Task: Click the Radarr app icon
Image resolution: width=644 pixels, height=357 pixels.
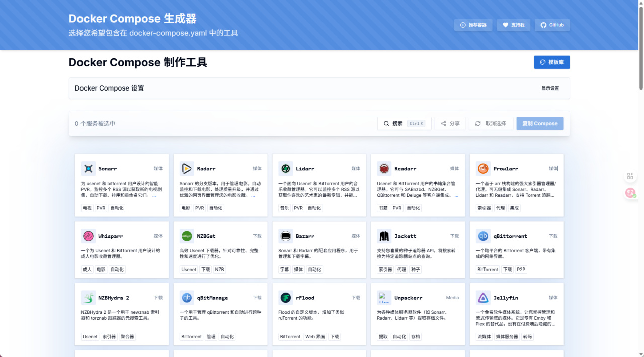Action: pos(187,168)
